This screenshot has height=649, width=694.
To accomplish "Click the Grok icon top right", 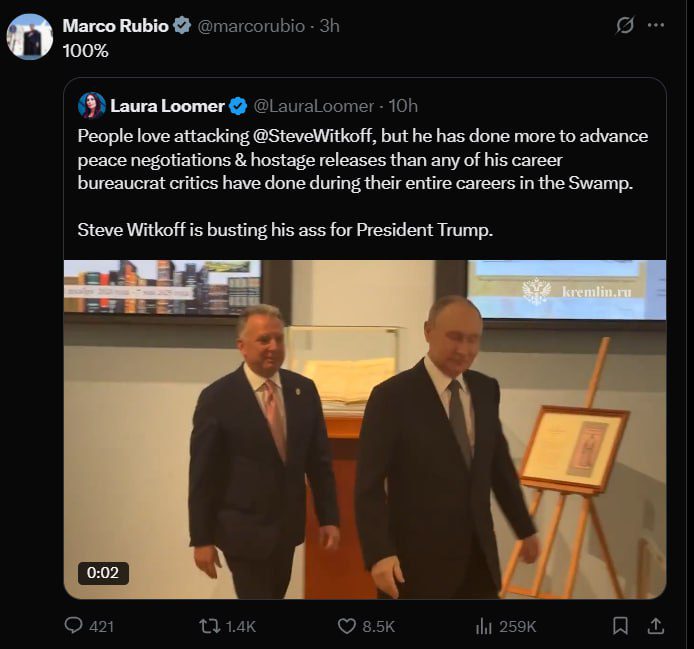I will point(625,26).
